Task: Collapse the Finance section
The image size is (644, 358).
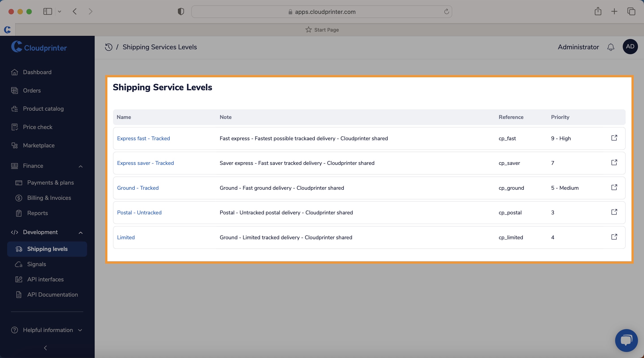Action: (80, 166)
